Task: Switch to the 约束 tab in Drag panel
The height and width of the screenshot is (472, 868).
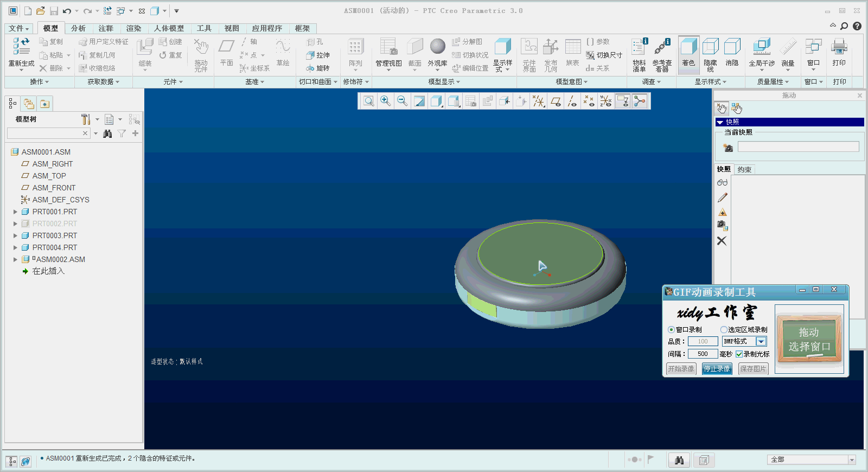Action: point(744,169)
